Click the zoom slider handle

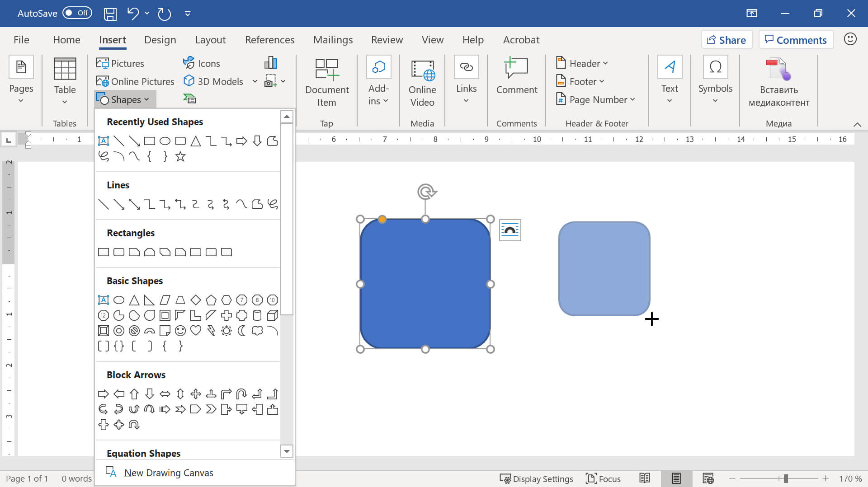(x=785, y=478)
